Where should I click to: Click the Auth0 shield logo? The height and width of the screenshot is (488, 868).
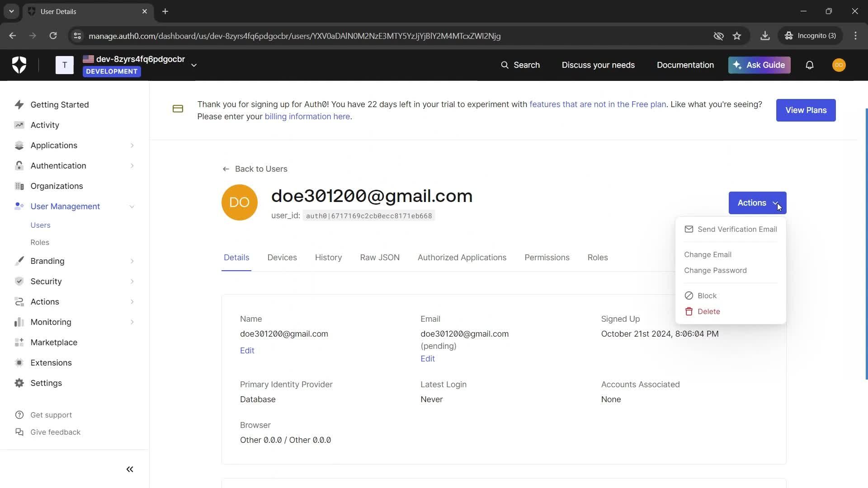[x=19, y=65]
